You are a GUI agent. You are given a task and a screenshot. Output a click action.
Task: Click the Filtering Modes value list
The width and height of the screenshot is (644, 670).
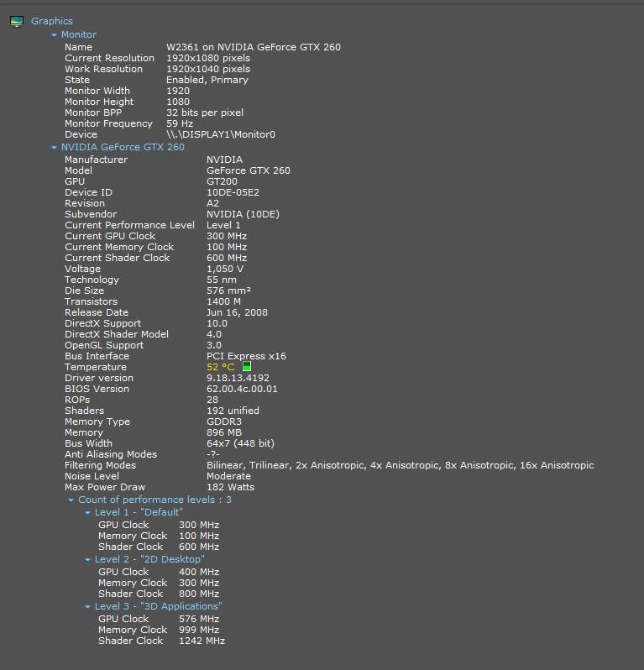[x=400, y=465]
